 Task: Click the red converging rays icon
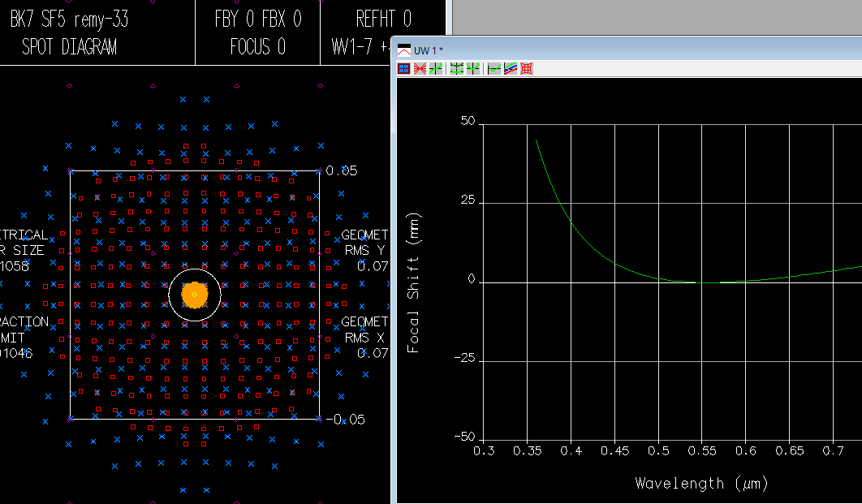pos(420,69)
